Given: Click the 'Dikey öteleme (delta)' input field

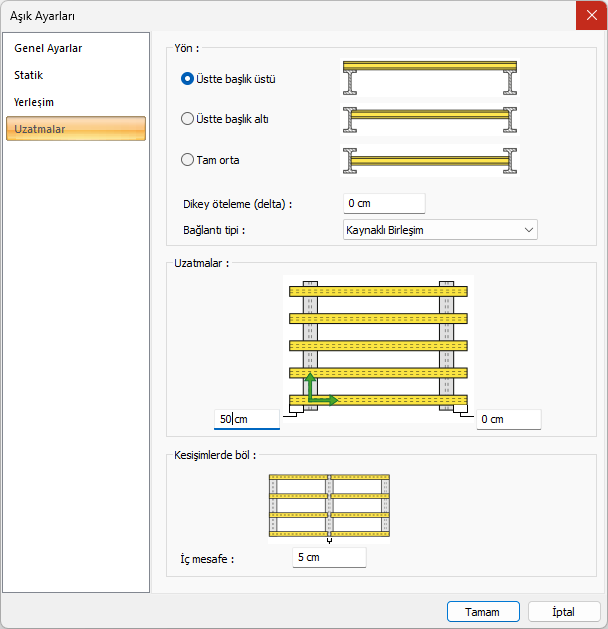Looking at the screenshot, I should [x=384, y=204].
